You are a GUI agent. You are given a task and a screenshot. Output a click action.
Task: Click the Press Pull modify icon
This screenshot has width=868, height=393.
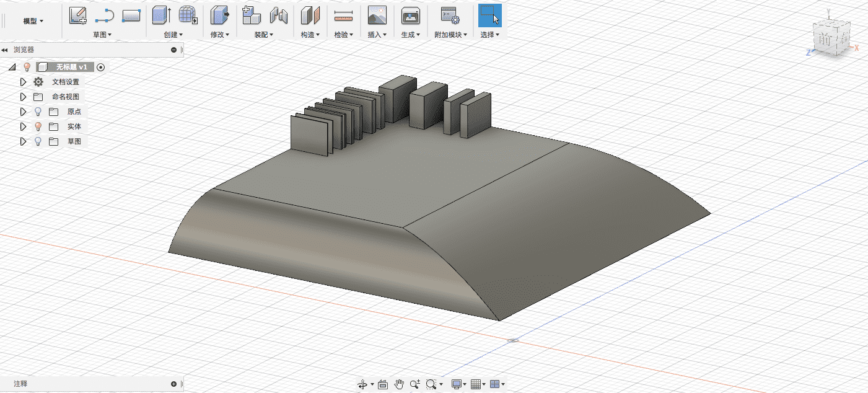pos(219,15)
